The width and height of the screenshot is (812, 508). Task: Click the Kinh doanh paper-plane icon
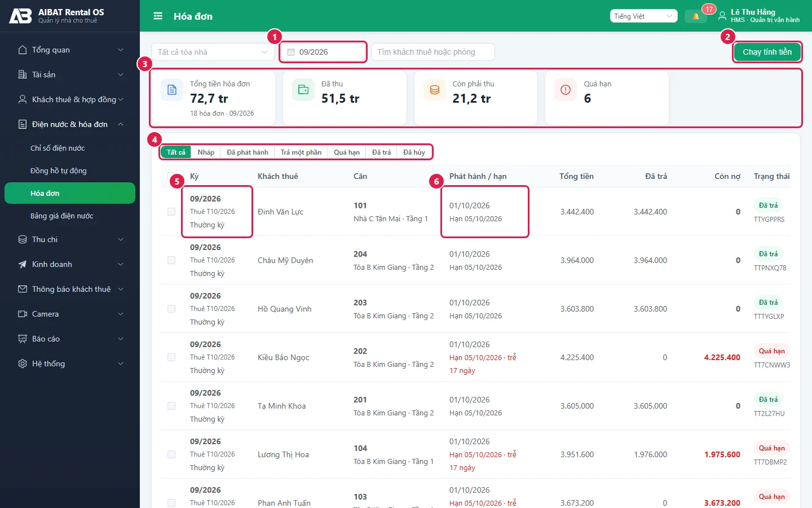[23, 264]
